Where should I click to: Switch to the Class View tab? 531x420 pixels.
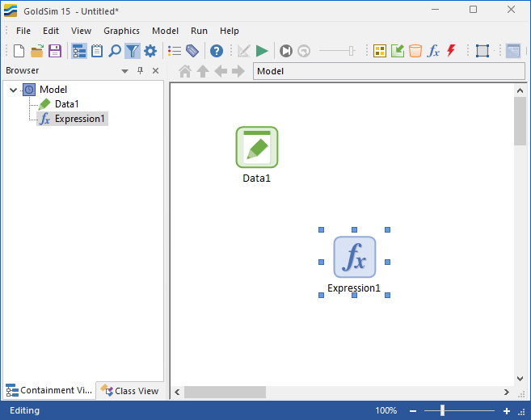tap(130, 391)
